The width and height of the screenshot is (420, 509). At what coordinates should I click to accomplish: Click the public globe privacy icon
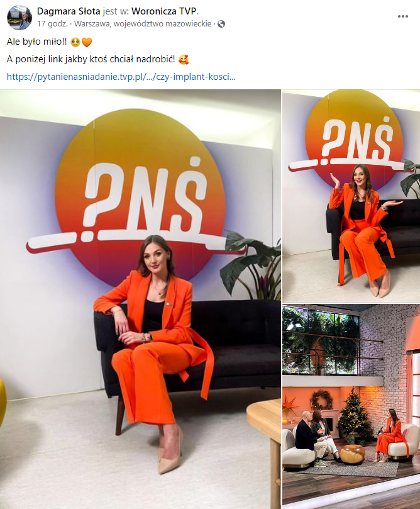tap(221, 24)
